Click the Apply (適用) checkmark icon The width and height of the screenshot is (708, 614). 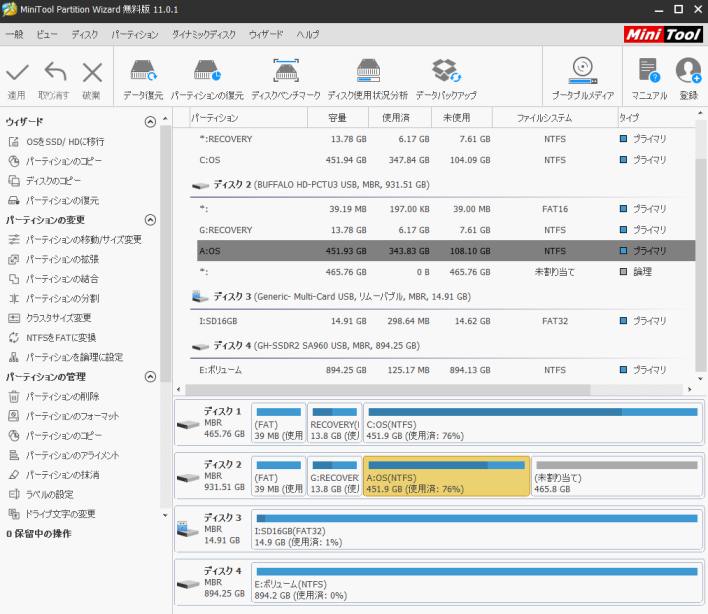(17, 72)
